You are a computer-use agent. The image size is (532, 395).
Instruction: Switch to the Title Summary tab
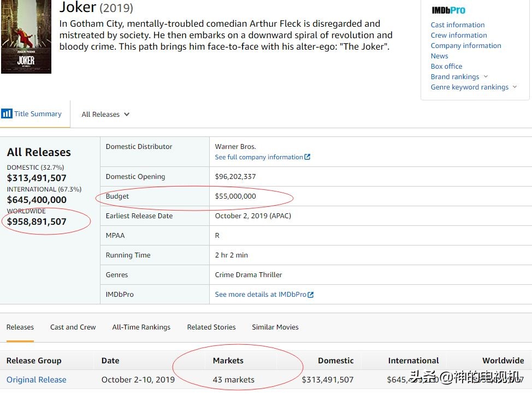pos(37,114)
